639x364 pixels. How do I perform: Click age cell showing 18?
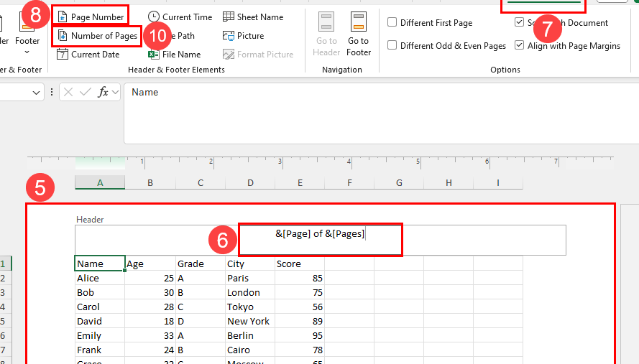click(150, 321)
